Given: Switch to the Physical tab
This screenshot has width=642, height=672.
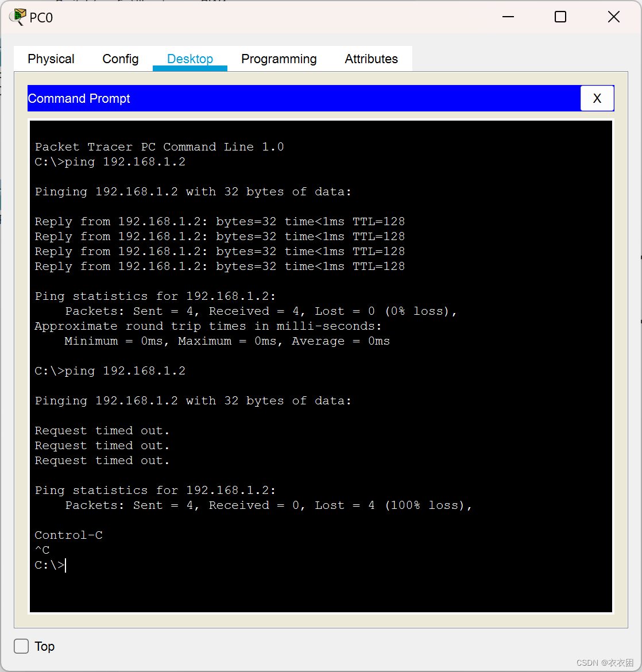Looking at the screenshot, I should (51, 59).
